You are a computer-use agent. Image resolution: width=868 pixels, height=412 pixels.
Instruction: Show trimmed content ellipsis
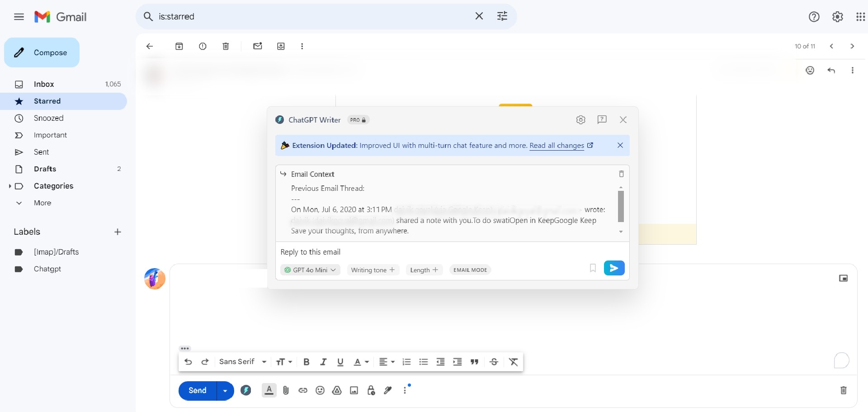(185, 348)
